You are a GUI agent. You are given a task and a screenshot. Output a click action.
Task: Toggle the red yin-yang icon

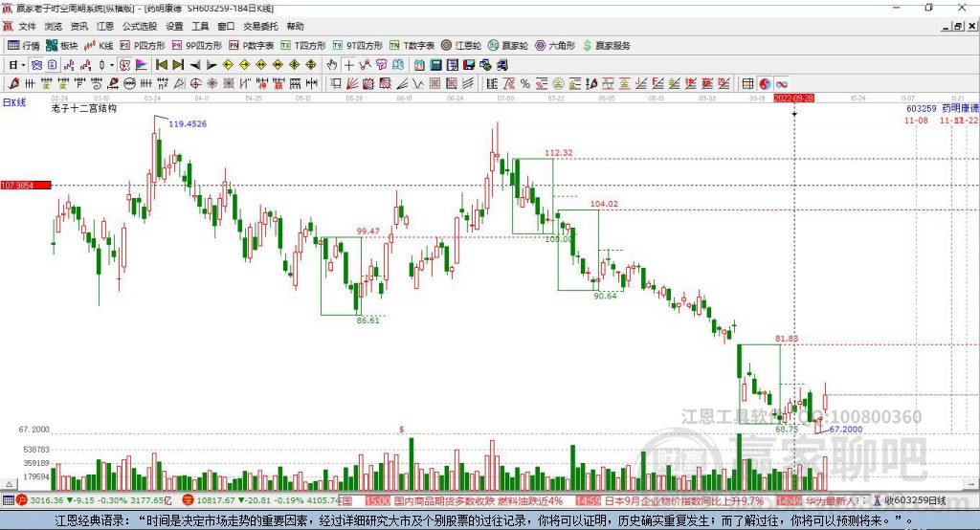pyautogui.click(x=765, y=84)
